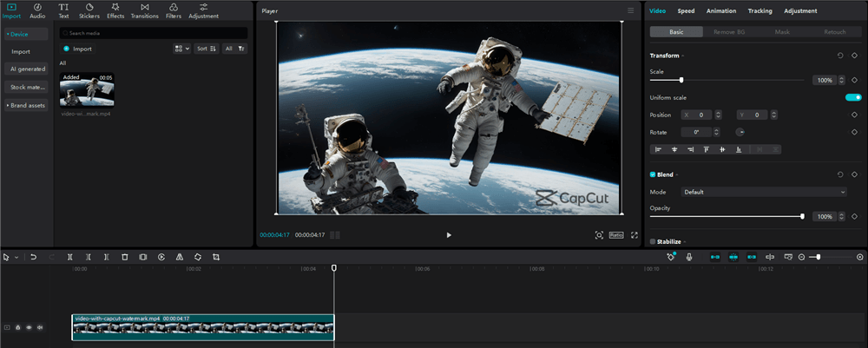Image resolution: width=868 pixels, height=348 pixels.
Task: Switch to the inspector Adjustment tab
Action: click(x=800, y=11)
